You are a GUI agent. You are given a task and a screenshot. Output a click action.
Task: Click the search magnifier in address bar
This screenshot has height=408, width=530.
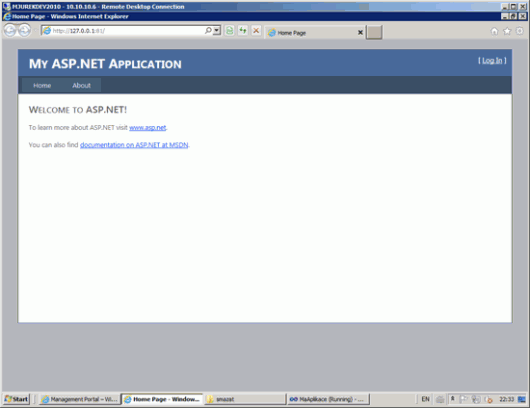point(208,30)
